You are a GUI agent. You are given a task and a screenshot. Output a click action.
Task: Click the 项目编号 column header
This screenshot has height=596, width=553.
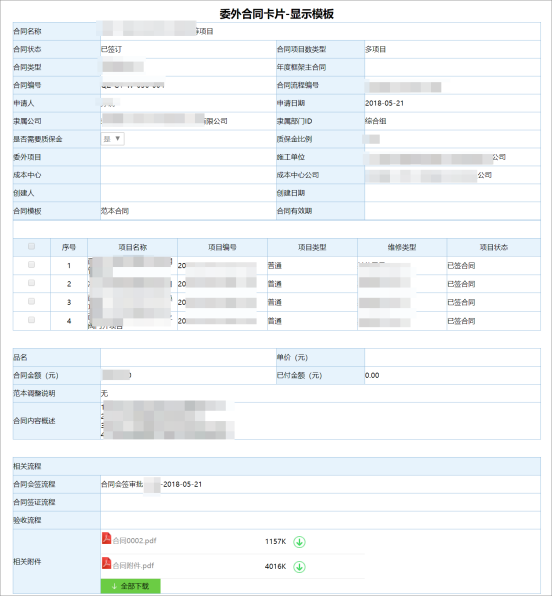[x=222, y=247]
